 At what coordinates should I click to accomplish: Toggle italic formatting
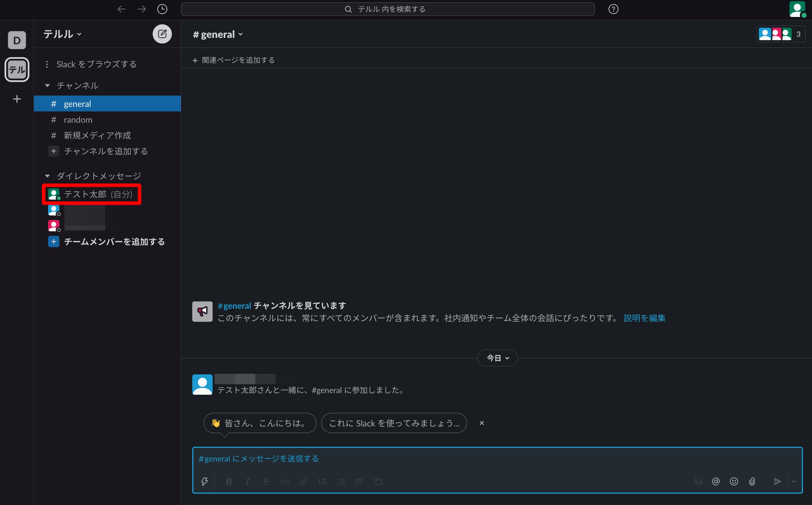point(247,481)
